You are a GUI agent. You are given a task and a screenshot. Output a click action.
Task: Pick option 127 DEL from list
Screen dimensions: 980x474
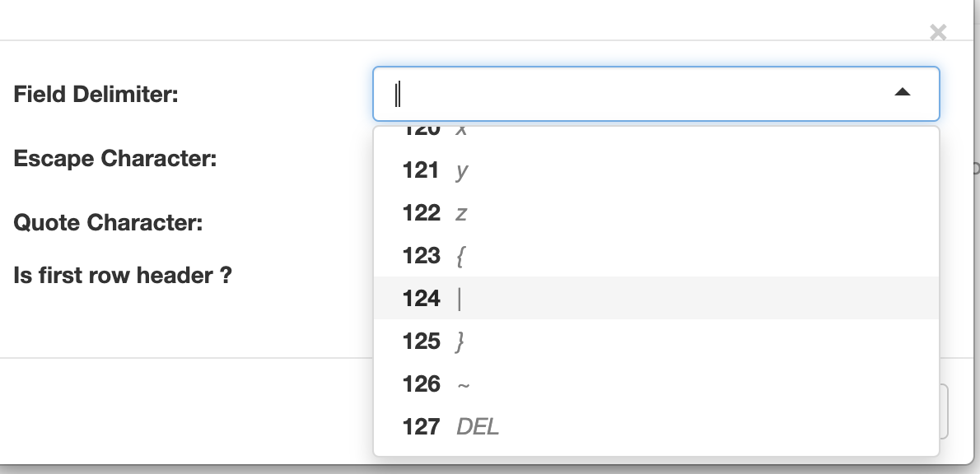click(x=656, y=426)
